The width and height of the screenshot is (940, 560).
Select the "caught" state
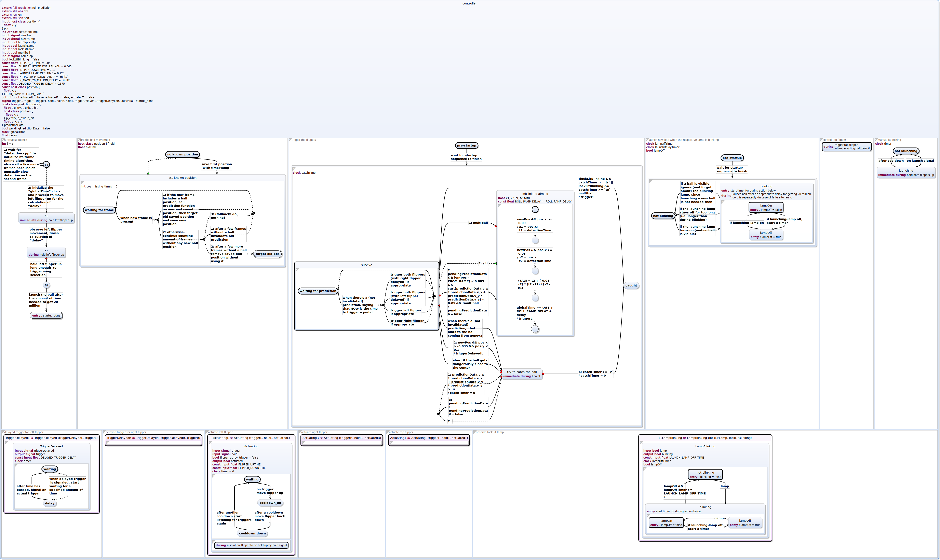[631, 286]
